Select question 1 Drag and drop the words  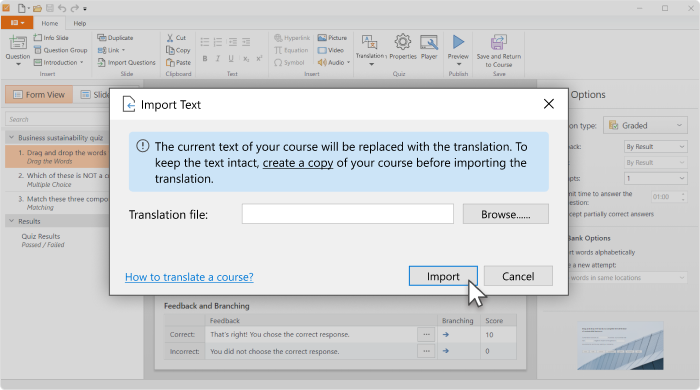point(58,156)
